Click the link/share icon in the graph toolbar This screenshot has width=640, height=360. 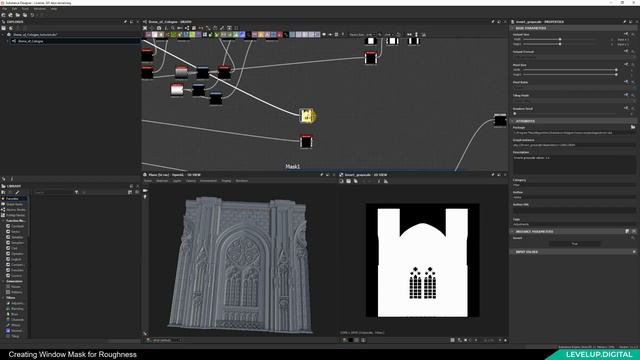pyautogui.click(x=187, y=28)
